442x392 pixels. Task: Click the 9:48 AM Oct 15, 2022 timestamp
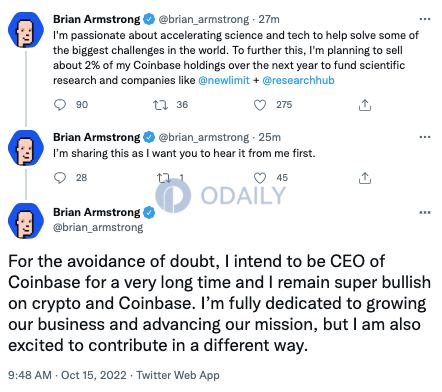click(67, 375)
